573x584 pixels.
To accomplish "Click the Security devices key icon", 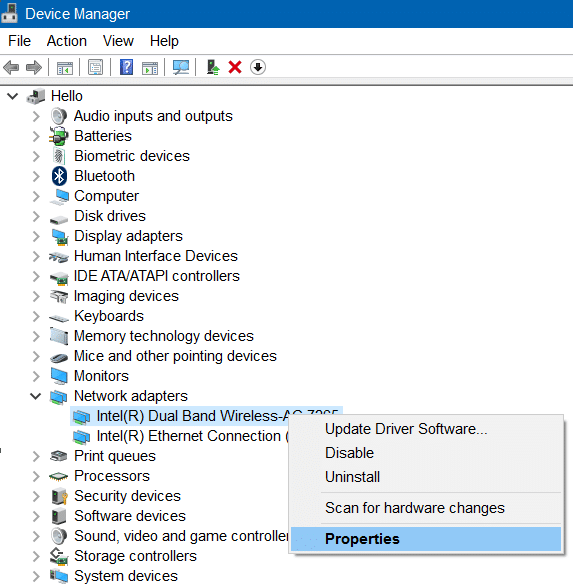I will click(59, 496).
